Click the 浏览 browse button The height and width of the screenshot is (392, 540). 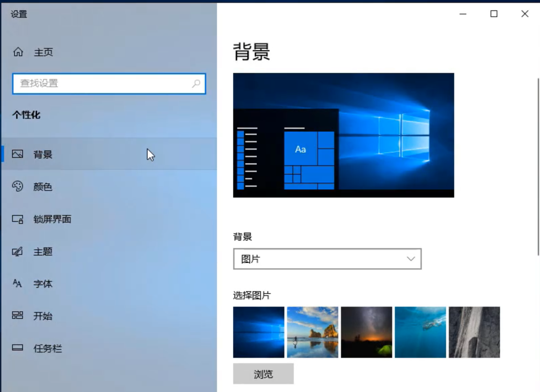(263, 374)
